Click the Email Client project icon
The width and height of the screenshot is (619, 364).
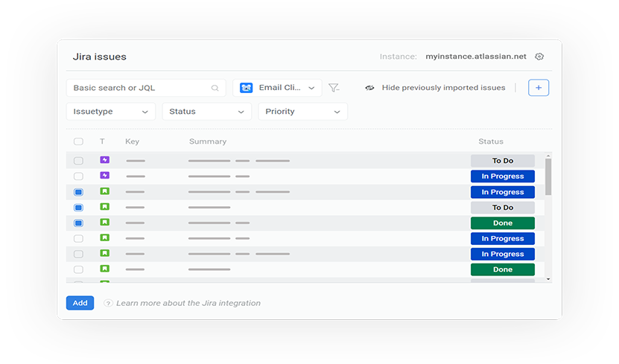point(247,88)
